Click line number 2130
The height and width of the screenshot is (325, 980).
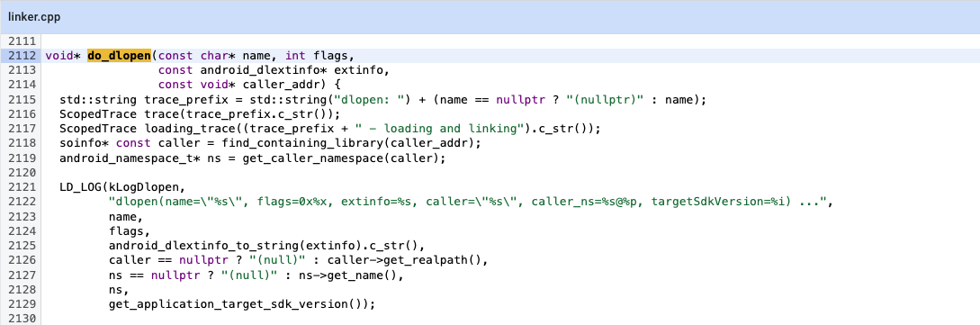point(22,318)
